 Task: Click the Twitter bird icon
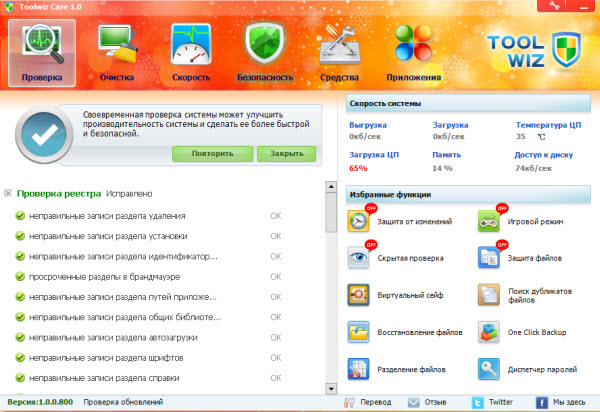(478, 402)
